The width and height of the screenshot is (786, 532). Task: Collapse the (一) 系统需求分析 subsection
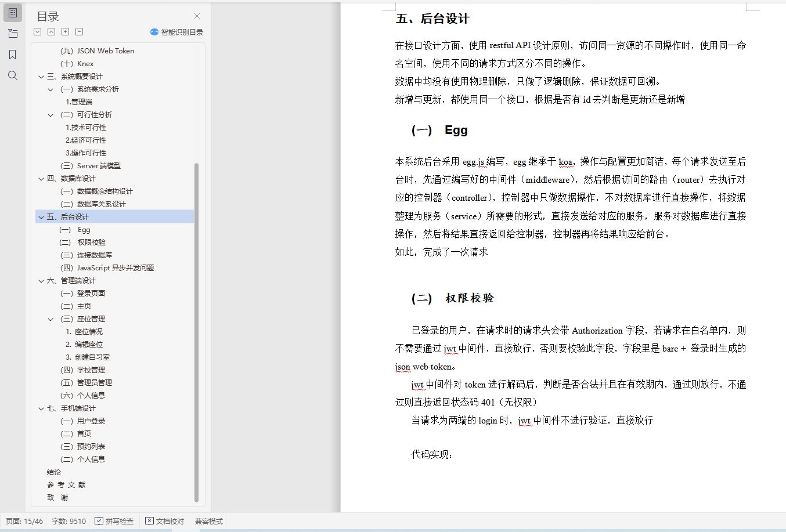click(51, 89)
